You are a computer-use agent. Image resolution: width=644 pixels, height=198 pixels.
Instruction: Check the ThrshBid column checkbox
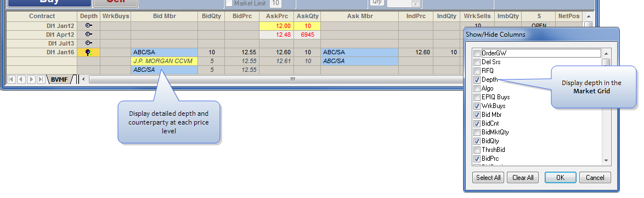coord(477,150)
